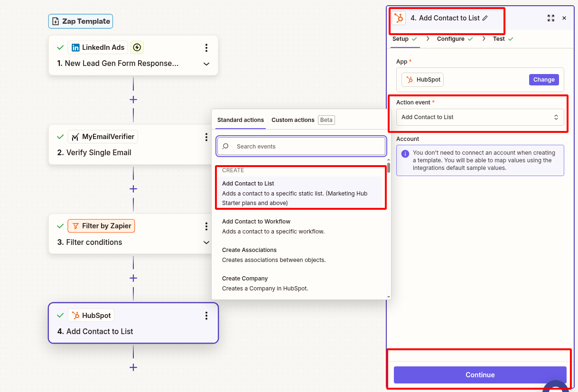
Task: Open the Action event dropdown
Action: tap(480, 117)
